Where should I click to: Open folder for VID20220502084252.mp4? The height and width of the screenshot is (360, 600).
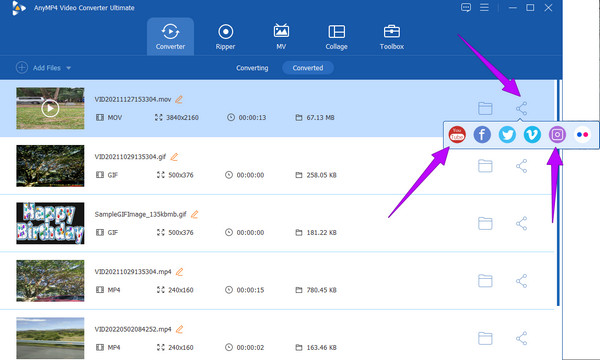(x=485, y=338)
